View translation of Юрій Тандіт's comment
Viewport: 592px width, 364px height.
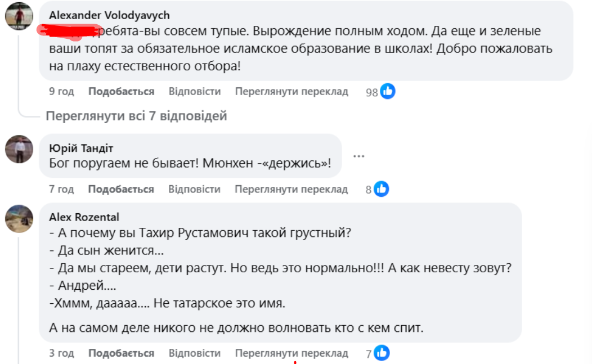(291, 190)
